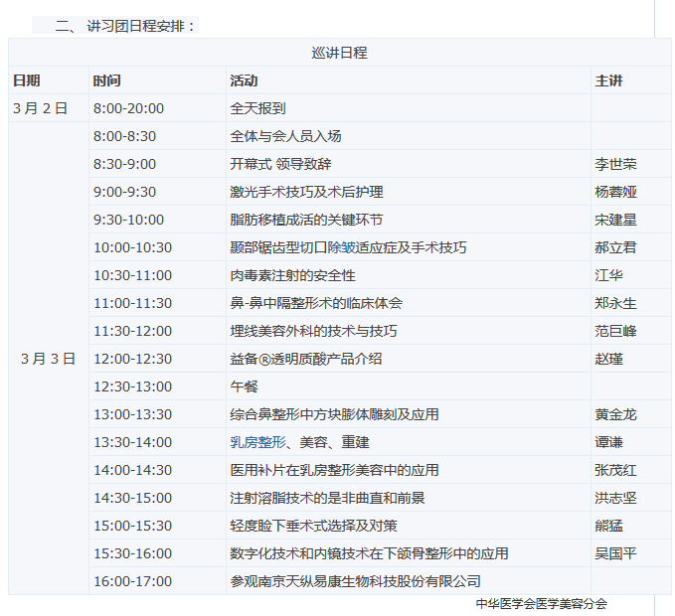Click the 激光手术技巧及术后护理 entry
This screenshot has height=616, width=675.
pos(306,192)
